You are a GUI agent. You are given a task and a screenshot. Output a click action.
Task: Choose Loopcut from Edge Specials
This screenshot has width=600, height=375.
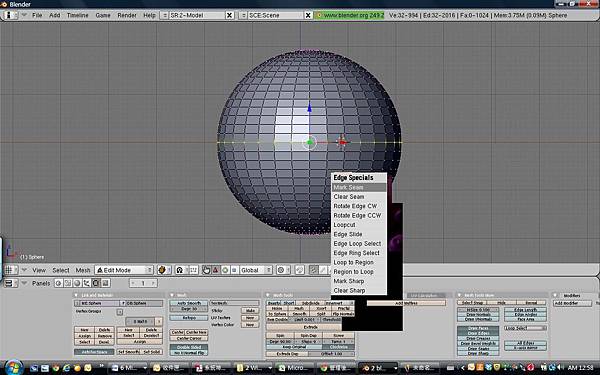[359, 225]
